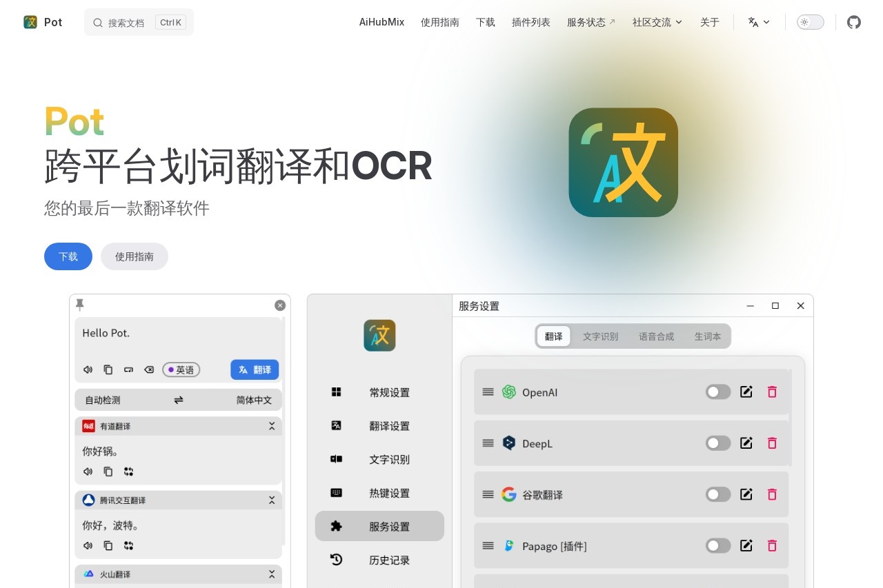Screen dimensions: 883x588
Task: Open 插件列表 in the navbar
Action: (x=531, y=22)
